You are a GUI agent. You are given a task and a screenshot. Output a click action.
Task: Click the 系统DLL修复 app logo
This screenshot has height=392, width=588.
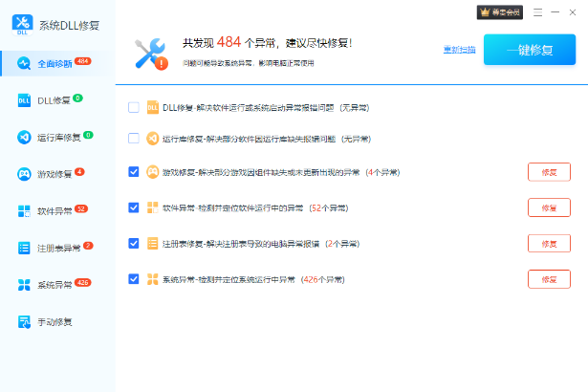pos(22,24)
